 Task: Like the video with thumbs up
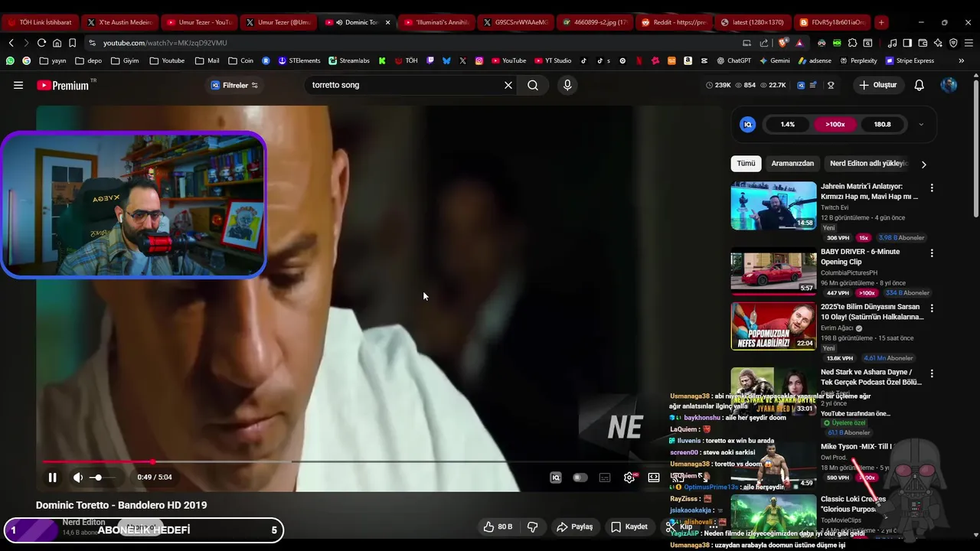coord(497,527)
